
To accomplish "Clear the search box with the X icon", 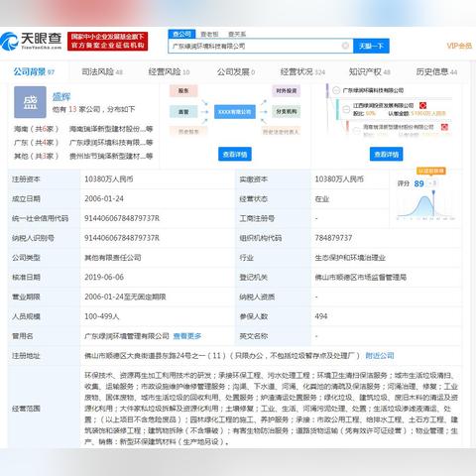I will tap(345, 46).
